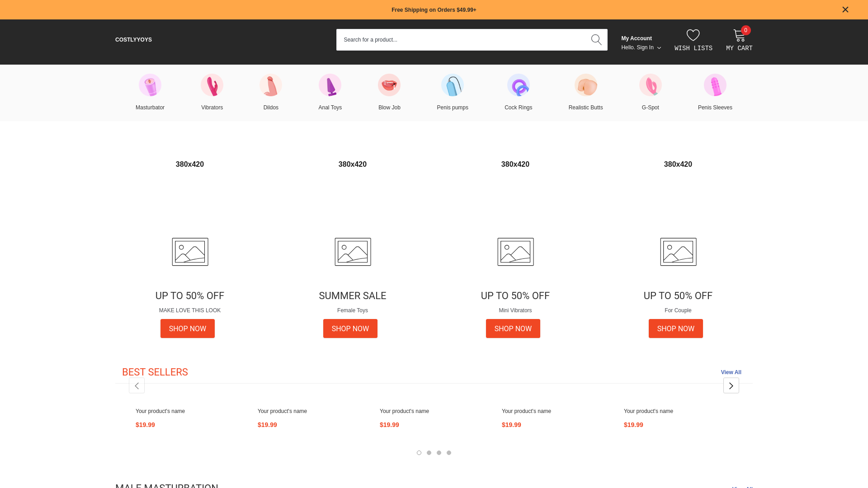This screenshot has width=868, height=488.
Task: Open the Cock Rings category icon
Action: pos(519,85)
